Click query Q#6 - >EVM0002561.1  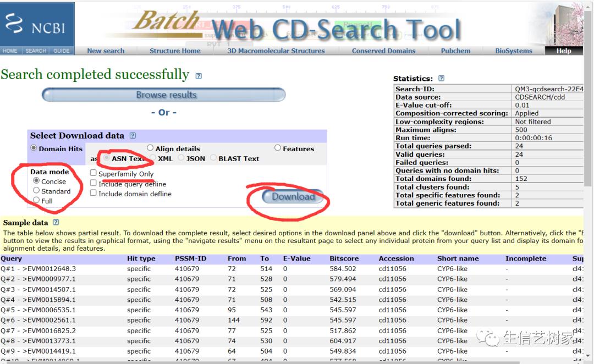pyautogui.click(x=38, y=320)
